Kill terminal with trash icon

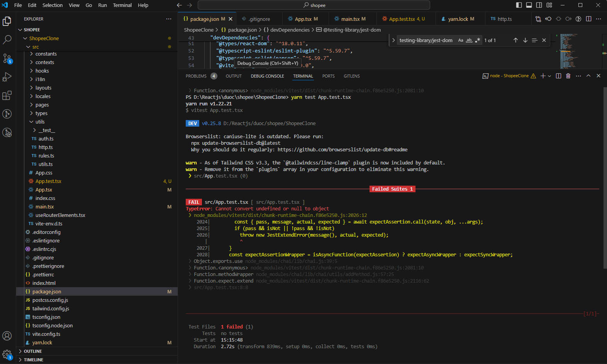(x=568, y=76)
